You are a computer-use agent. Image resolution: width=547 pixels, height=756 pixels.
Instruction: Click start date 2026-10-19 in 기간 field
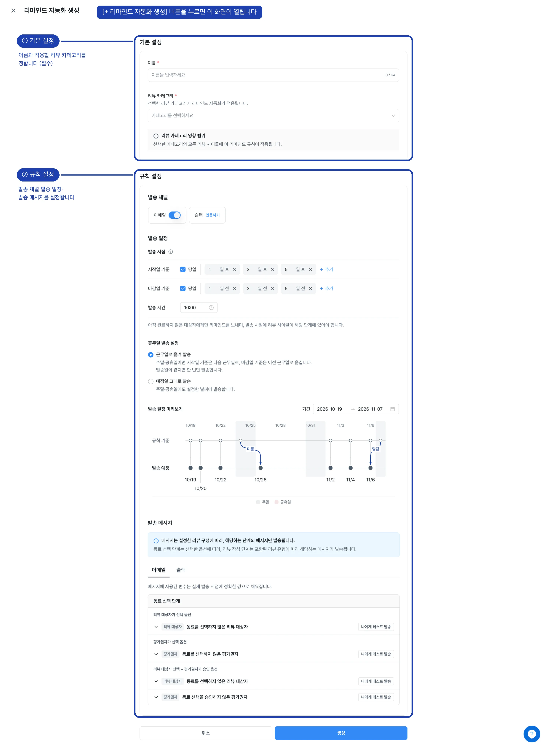pos(330,409)
